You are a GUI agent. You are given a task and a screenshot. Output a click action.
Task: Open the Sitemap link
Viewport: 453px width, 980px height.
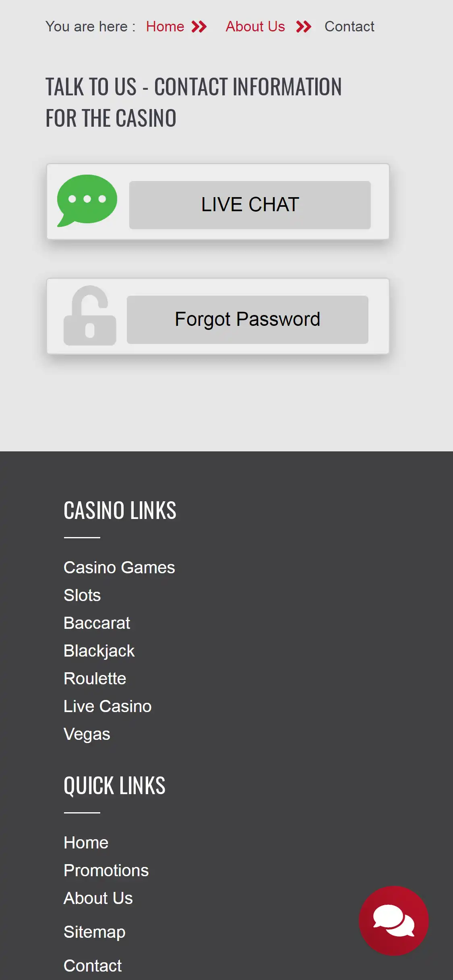point(95,932)
